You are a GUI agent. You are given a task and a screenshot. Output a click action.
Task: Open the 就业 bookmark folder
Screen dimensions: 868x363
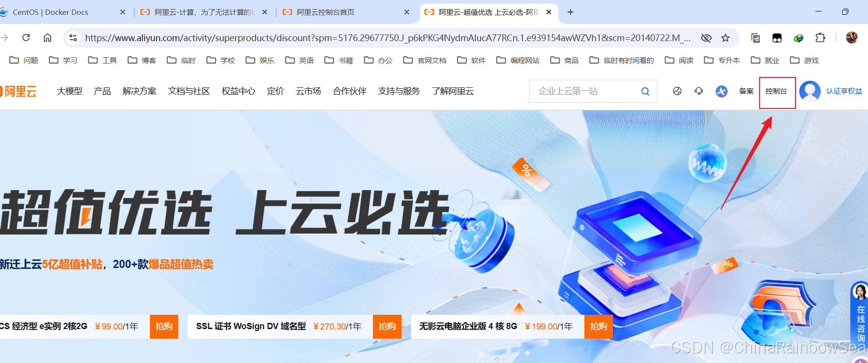pos(765,60)
